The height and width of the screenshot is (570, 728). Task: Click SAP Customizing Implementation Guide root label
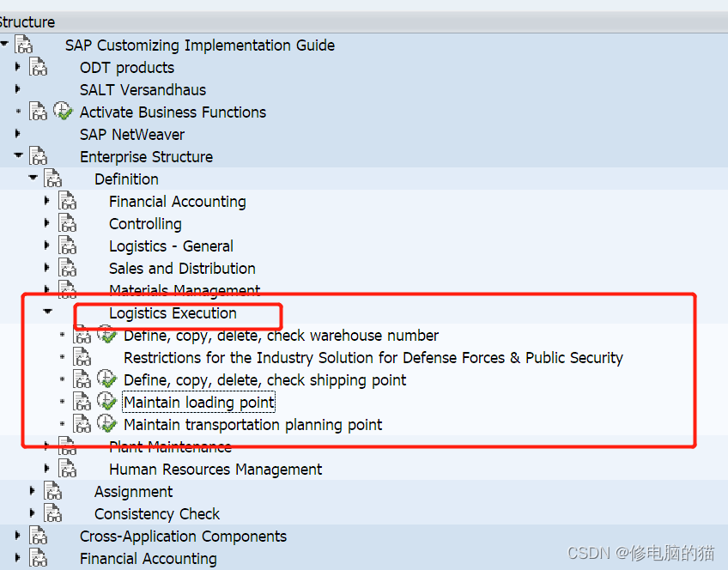200,45
